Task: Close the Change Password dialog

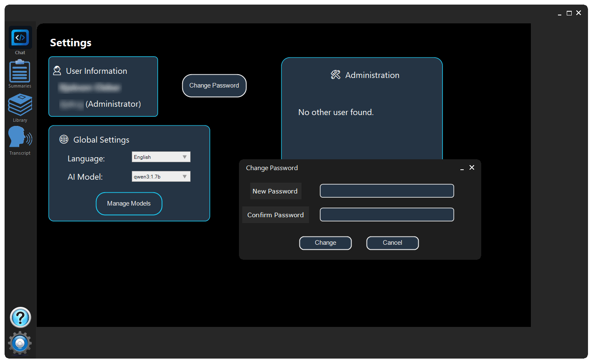Action: point(472,168)
